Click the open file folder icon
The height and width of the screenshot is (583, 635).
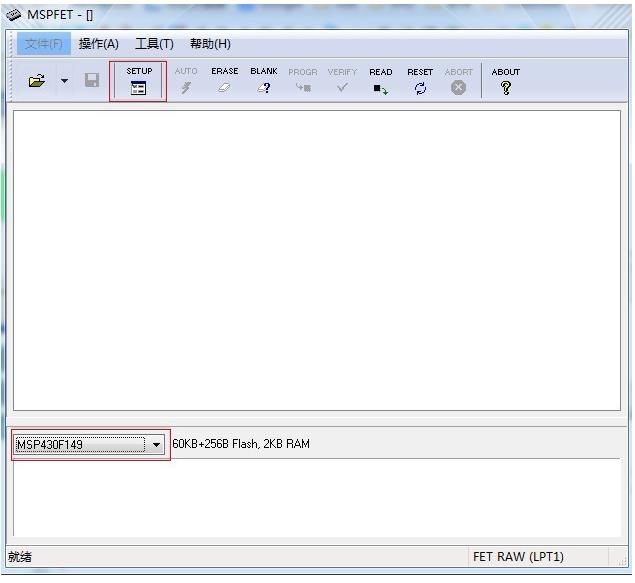[x=36, y=81]
